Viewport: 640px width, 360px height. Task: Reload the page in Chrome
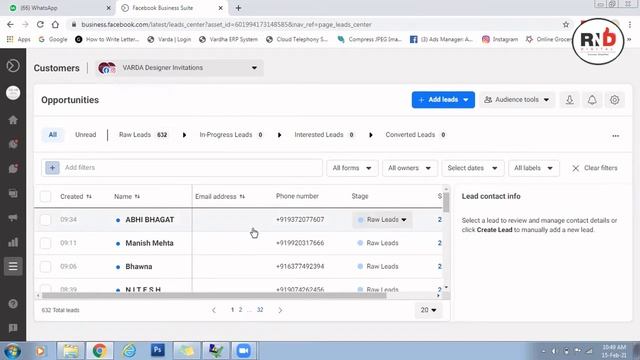click(x=40, y=24)
